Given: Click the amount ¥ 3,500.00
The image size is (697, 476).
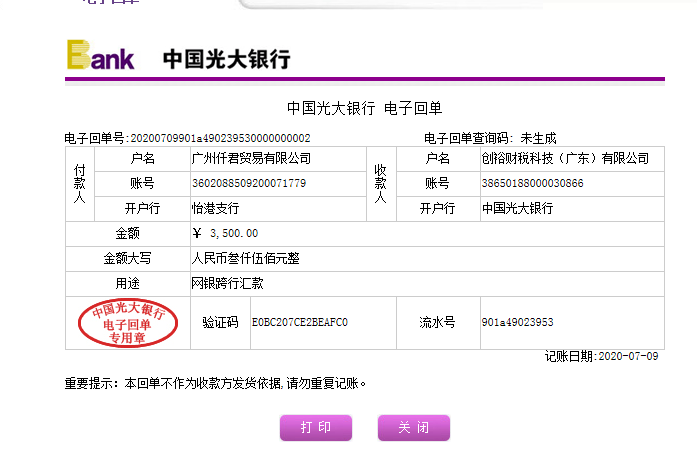Looking at the screenshot, I should pyautogui.click(x=225, y=233).
